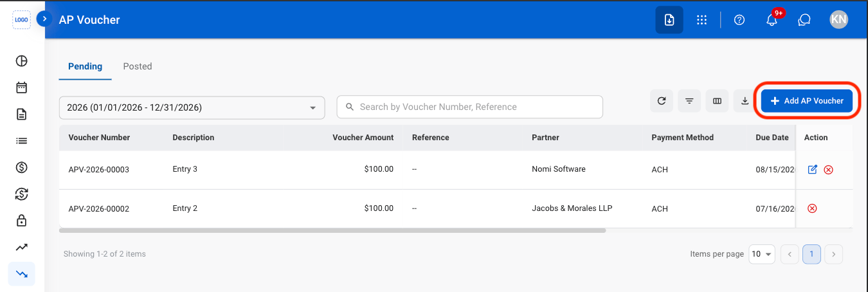Open the currency exchange icon in sidebar
Viewport: 868px width, 292px height.
[22, 194]
